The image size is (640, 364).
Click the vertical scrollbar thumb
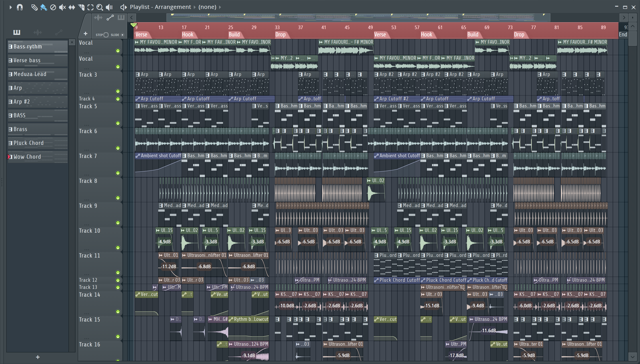[632, 38]
